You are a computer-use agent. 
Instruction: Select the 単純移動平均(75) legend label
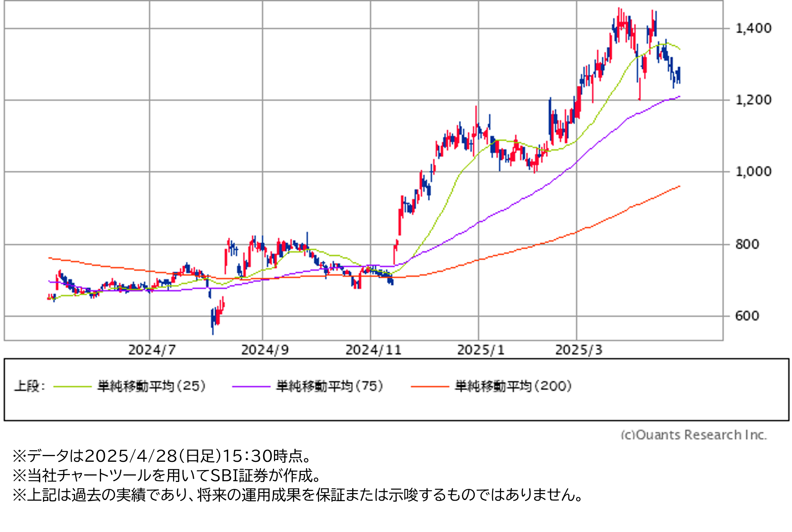329,386
